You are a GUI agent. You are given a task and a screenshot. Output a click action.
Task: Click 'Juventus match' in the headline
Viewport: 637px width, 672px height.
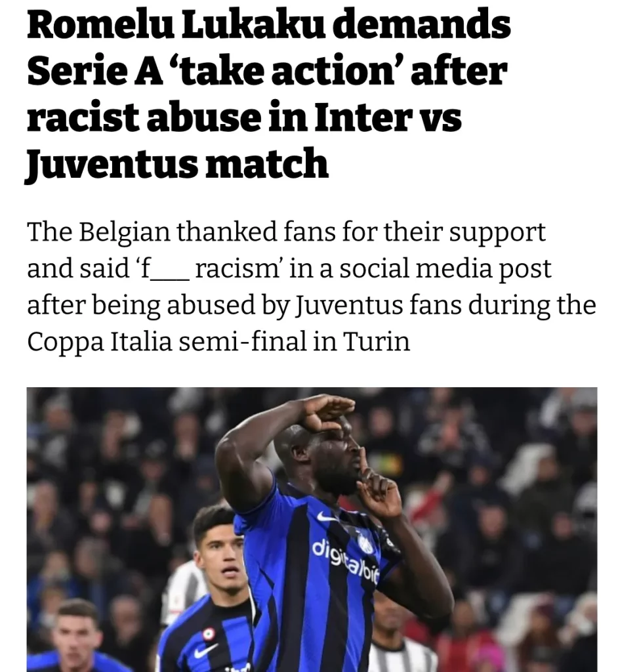point(177,164)
